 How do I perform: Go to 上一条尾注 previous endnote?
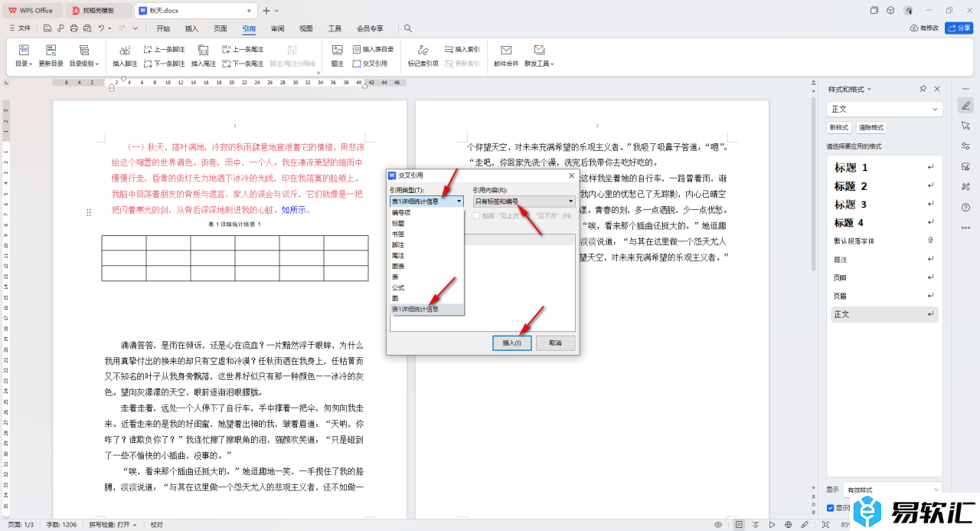[x=243, y=49]
